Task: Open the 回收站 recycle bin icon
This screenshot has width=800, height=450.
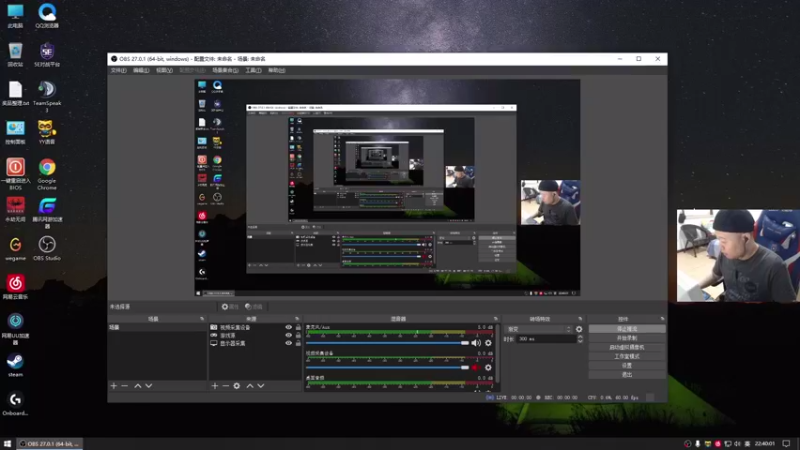Action: pyautogui.click(x=15, y=55)
